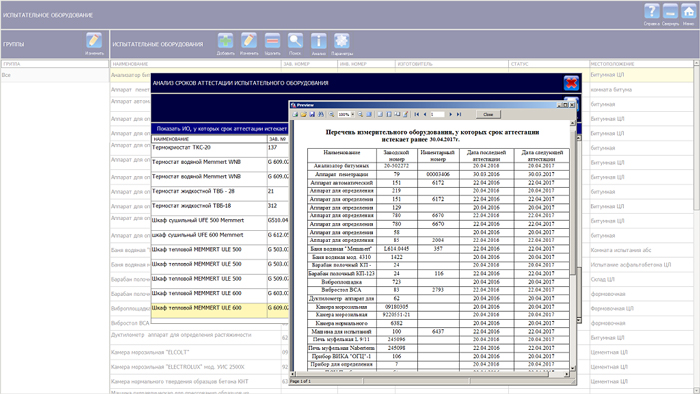Click the red Удалить minus icon
The image size is (700, 394).
click(272, 41)
